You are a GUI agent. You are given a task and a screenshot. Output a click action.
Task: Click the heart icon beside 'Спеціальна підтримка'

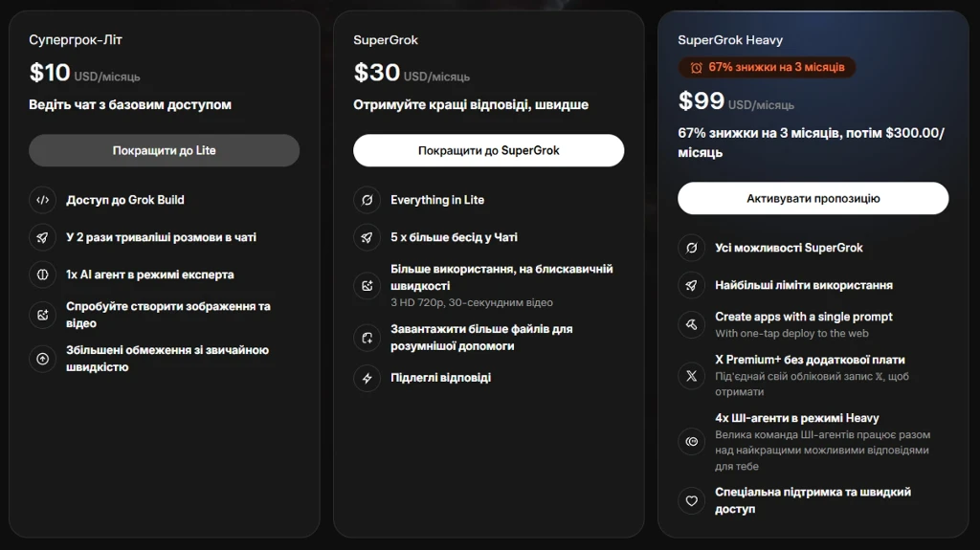(x=691, y=500)
